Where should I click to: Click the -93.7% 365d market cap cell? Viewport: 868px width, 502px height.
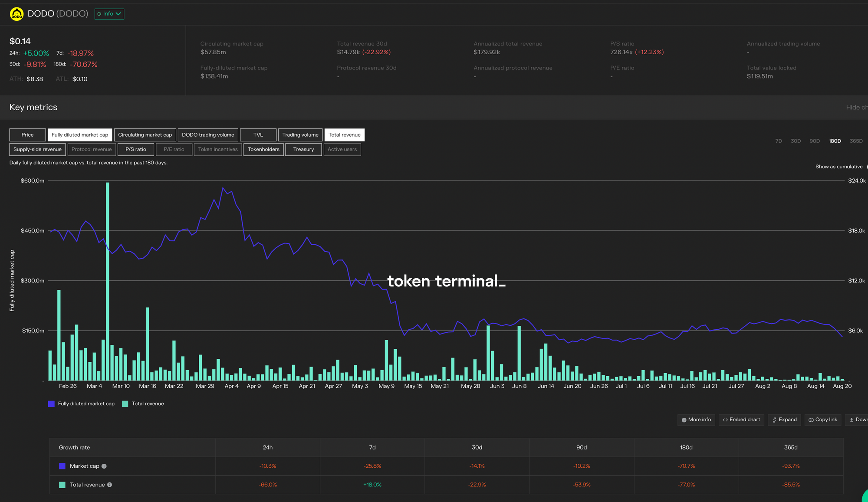tap(791, 466)
